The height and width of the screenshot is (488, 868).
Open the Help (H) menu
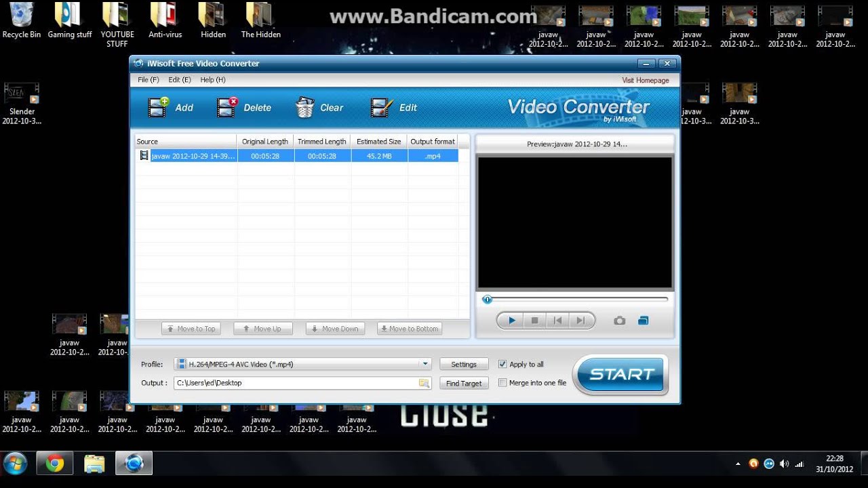213,80
